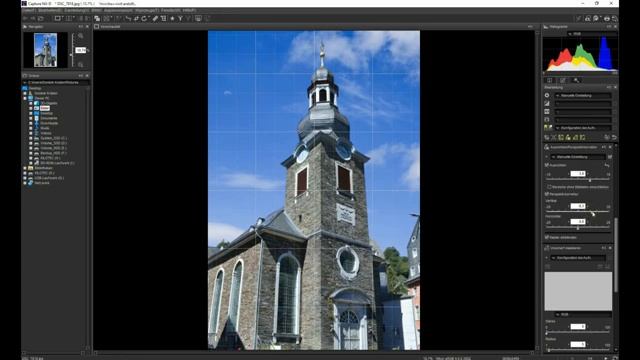This screenshot has width=640, height=360.
Task: Open the Unscharf maskieren configuration dropdown
Action: coord(578,258)
